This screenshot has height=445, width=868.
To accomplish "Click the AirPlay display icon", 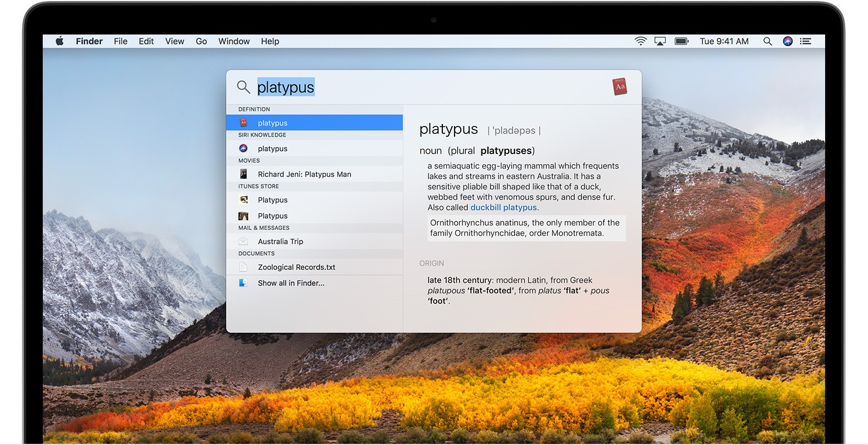I will (x=660, y=41).
